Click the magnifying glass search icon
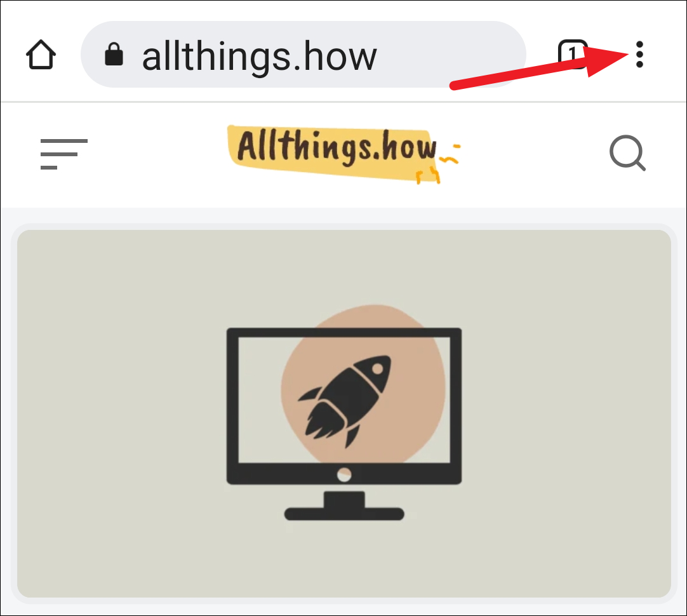This screenshot has width=687, height=616. click(x=627, y=153)
